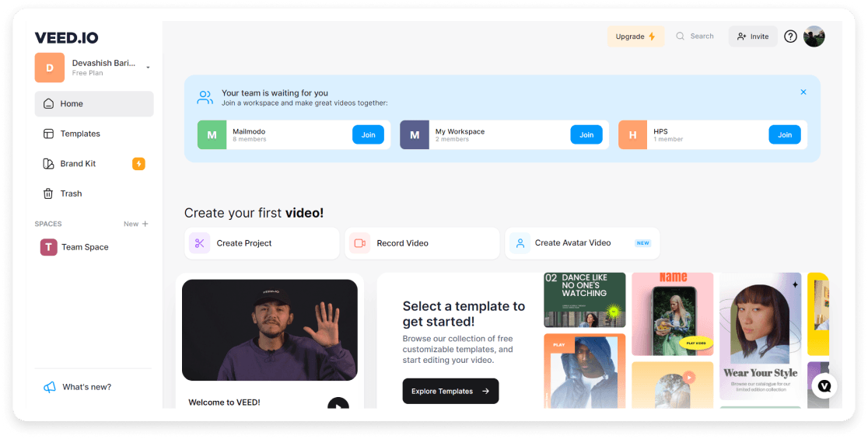Join the HPS workspace
868x439 pixels.
[785, 135]
